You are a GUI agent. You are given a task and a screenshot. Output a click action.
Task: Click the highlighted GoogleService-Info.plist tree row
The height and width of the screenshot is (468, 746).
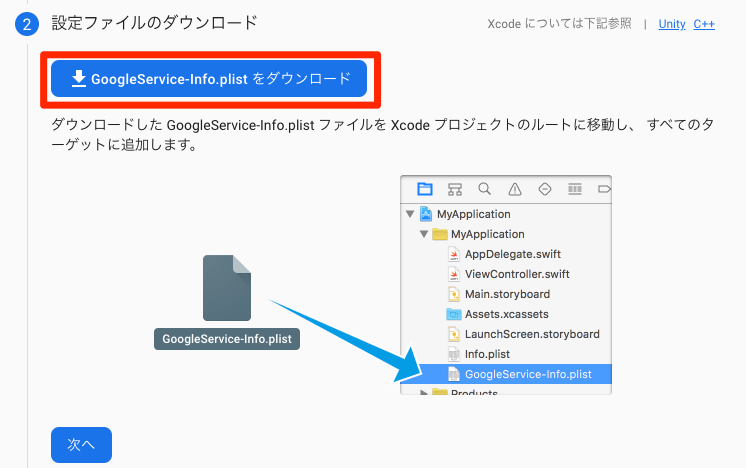tap(527, 374)
